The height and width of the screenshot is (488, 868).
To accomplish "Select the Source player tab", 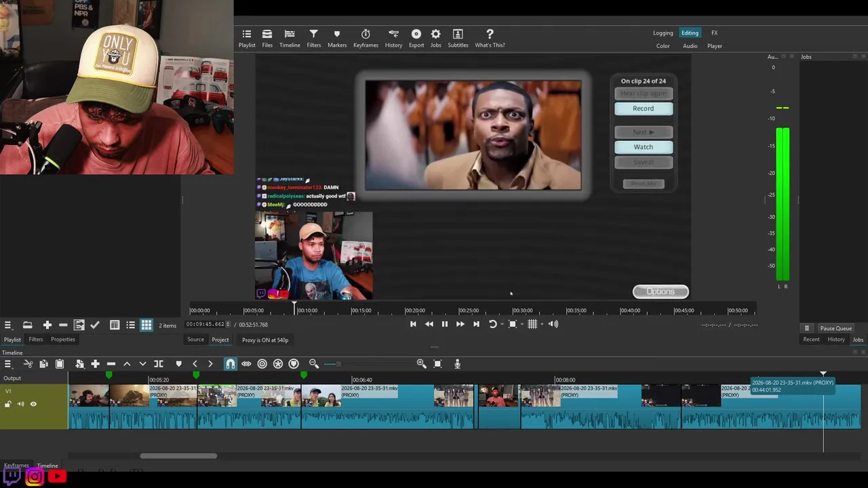I will click(195, 340).
